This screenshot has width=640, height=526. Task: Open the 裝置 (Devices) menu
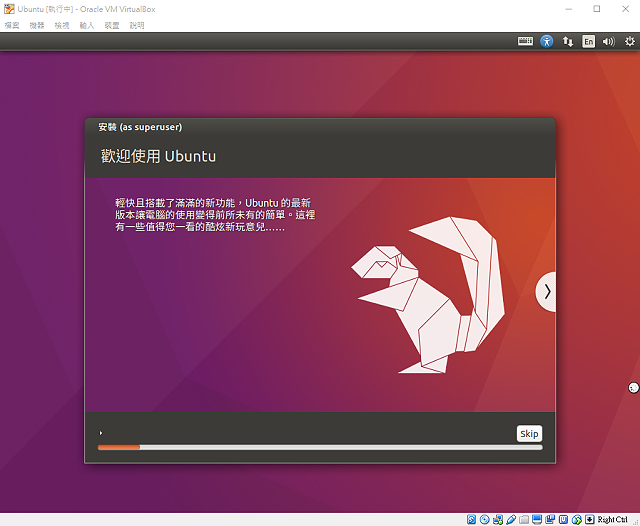[112, 26]
